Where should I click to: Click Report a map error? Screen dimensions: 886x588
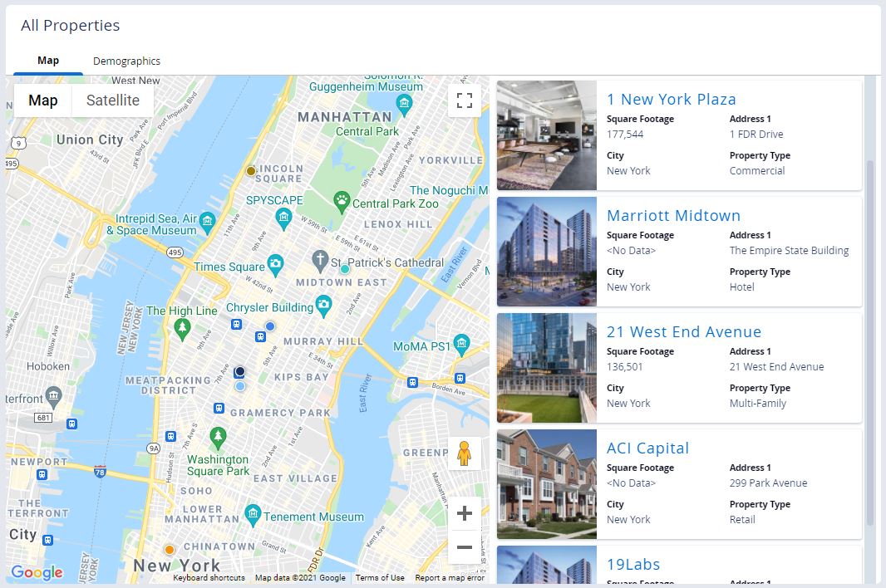point(449,576)
